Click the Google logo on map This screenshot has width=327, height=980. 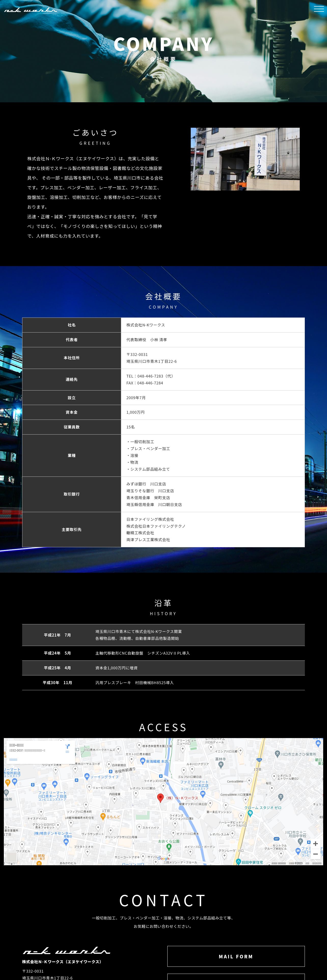[x=164, y=859]
